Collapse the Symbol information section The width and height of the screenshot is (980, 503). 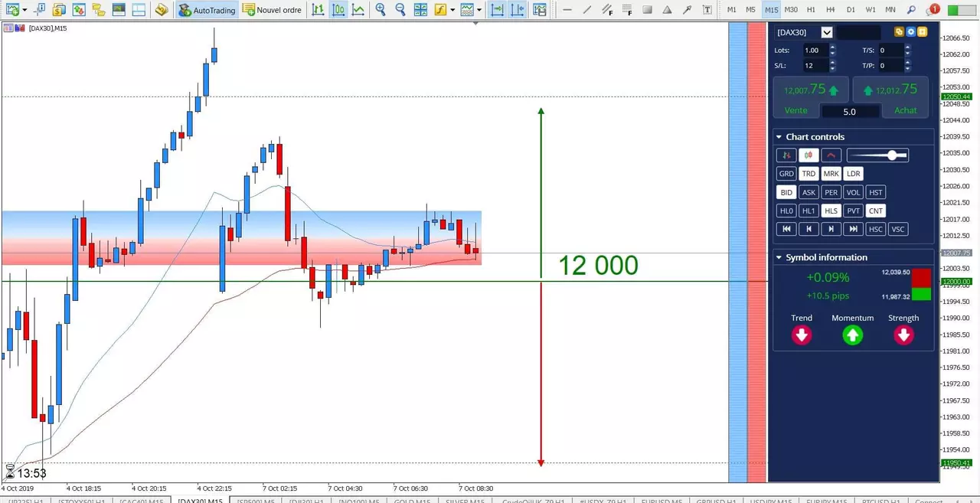coord(779,257)
